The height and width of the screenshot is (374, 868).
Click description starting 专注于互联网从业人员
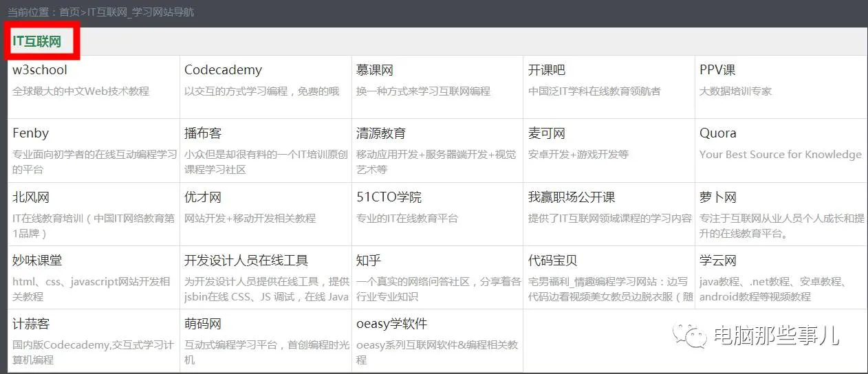point(782,225)
